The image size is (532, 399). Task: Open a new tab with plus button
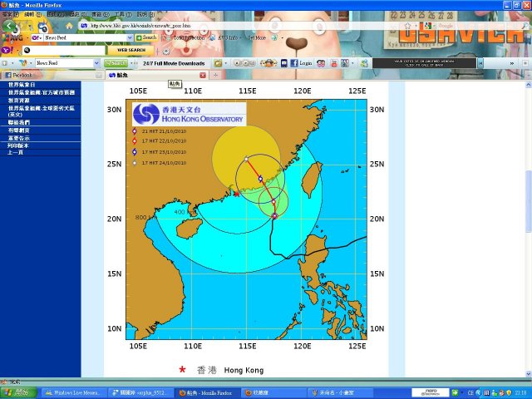(215, 76)
